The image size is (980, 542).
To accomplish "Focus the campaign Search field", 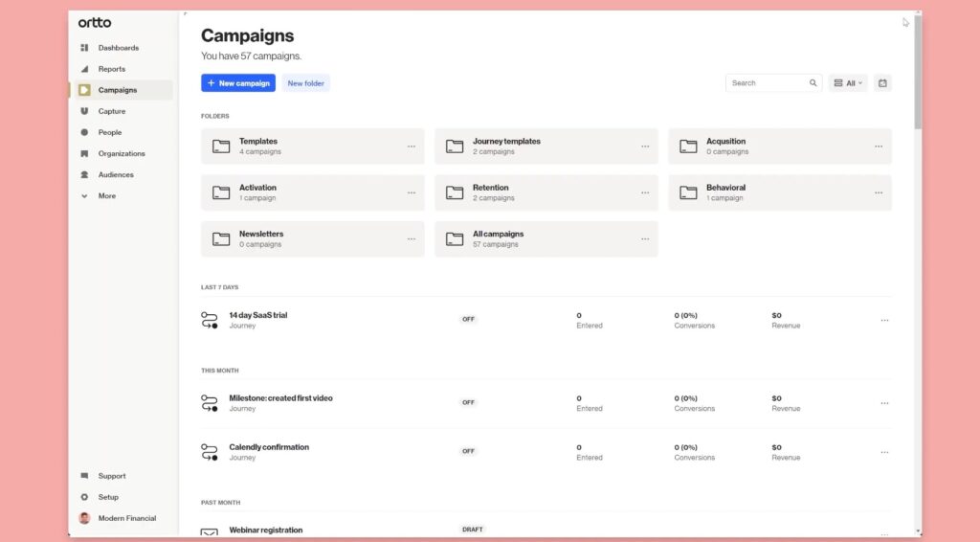I will tap(768, 83).
